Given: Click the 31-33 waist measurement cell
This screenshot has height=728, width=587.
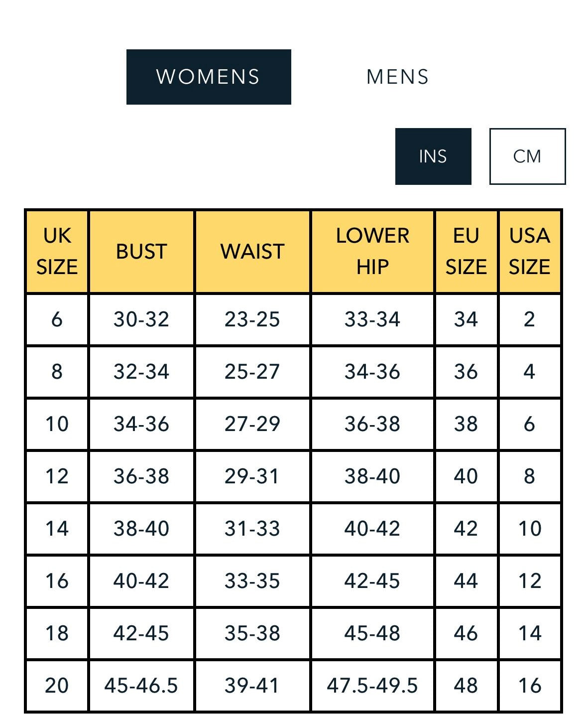Looking at the screenshot, I should 252,529.
